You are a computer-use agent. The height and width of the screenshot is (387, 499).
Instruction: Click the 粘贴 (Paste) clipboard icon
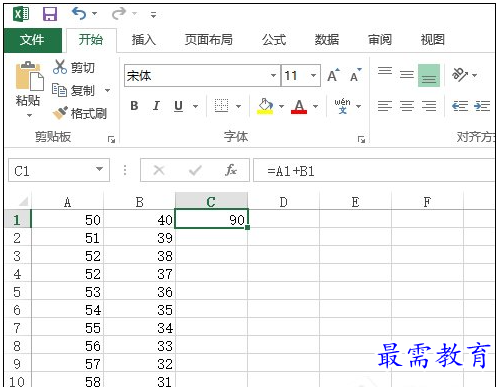tap(29, 76)
